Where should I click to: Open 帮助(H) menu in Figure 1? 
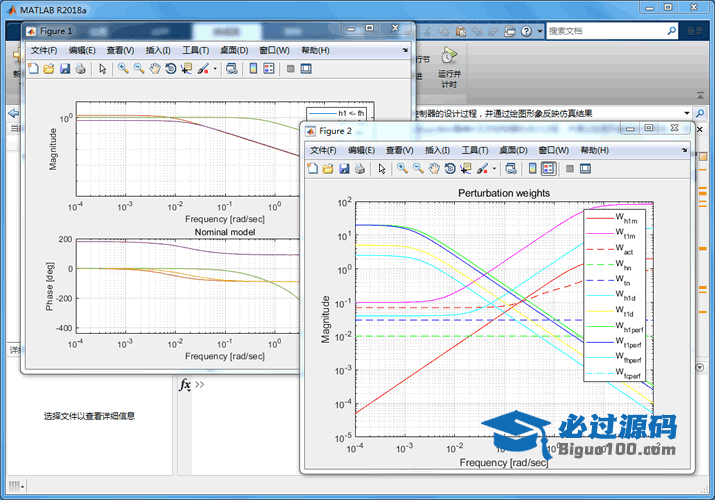315,50
